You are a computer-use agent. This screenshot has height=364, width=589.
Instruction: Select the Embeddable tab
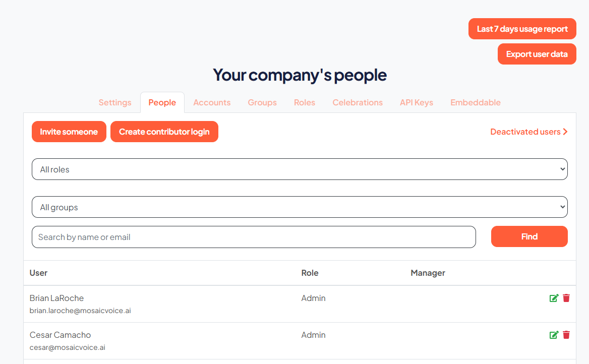pyautogui.click(x=476, y=102)
